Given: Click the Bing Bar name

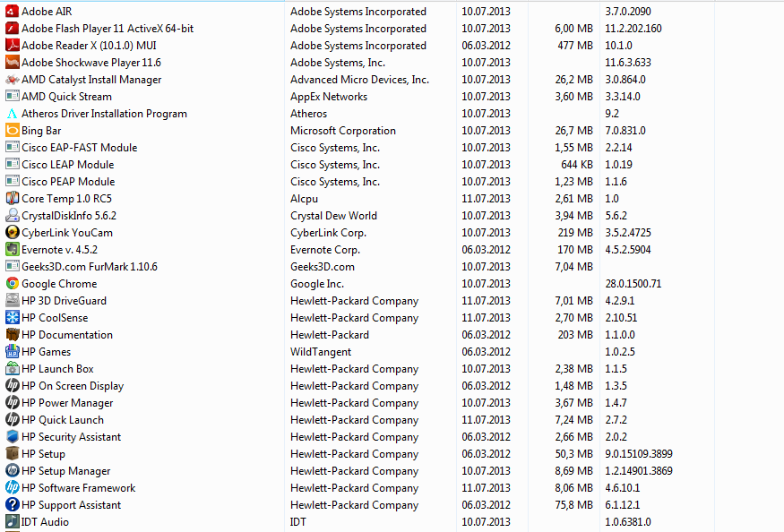Looking at the screenshot, I should 41,131.
